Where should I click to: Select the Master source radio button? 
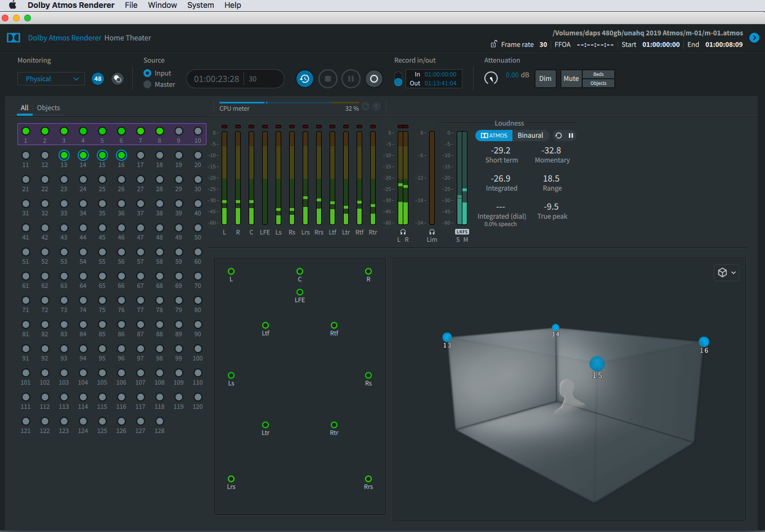click(x=147, y=84)
